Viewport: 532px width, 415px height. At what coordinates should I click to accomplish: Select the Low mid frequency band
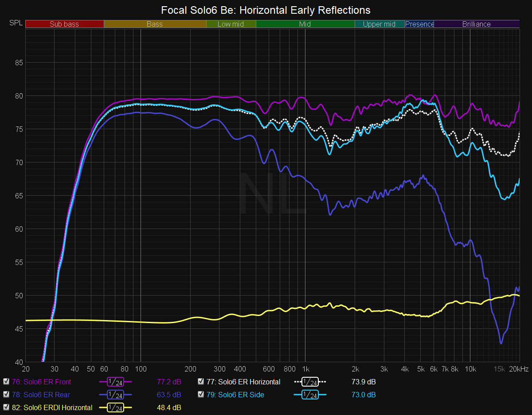231,24
